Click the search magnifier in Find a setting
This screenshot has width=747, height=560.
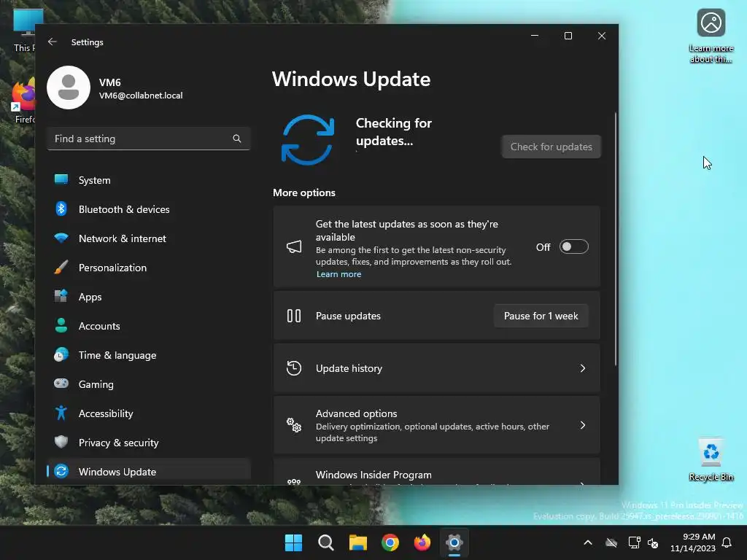point(237,139)
